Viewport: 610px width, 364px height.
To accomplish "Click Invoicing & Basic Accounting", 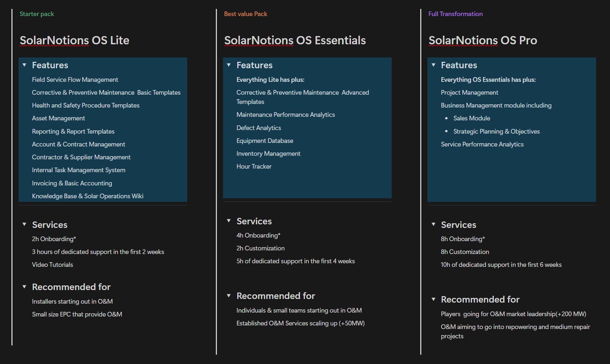I will 72,183.
